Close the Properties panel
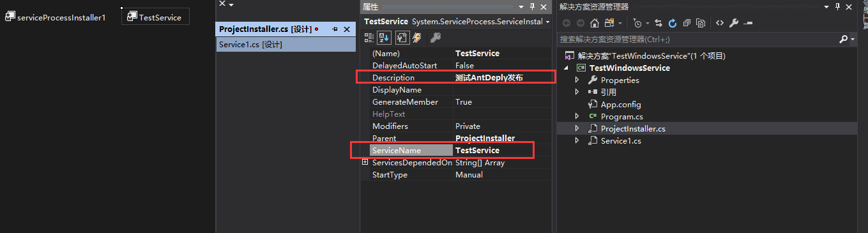 click(544, 6)
